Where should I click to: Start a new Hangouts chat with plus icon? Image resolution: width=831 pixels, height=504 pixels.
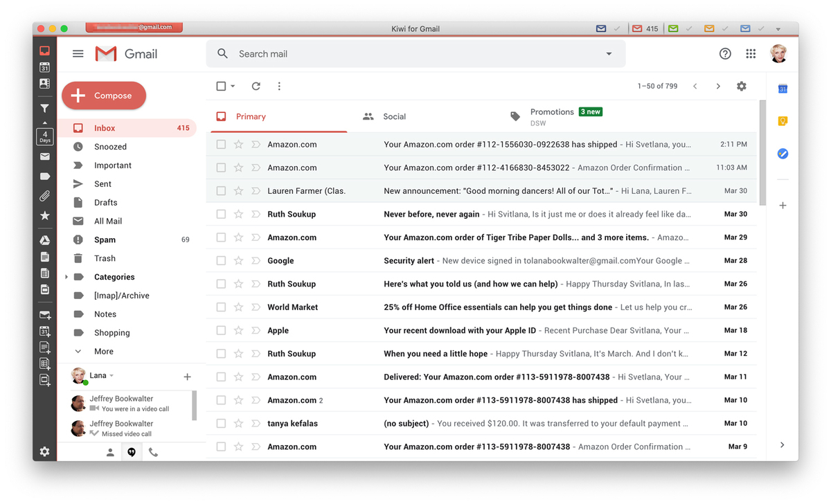click(x=187, y=377)
